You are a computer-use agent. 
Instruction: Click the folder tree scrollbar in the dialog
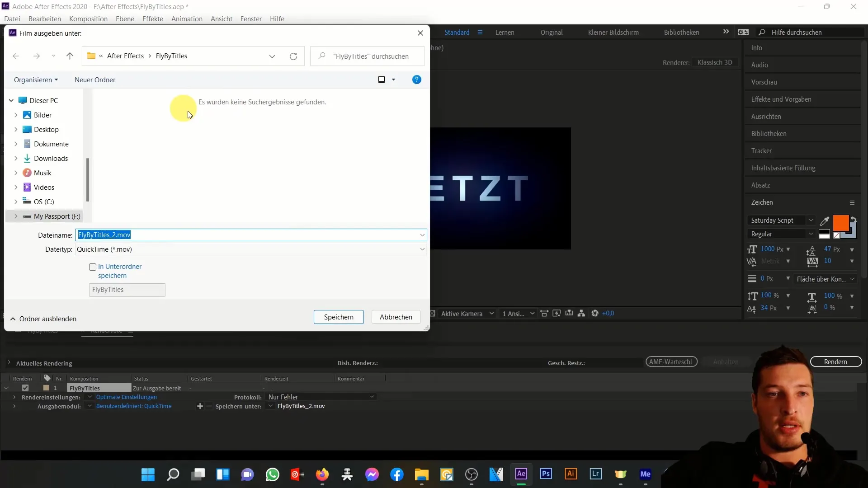(x=88, y=180)
